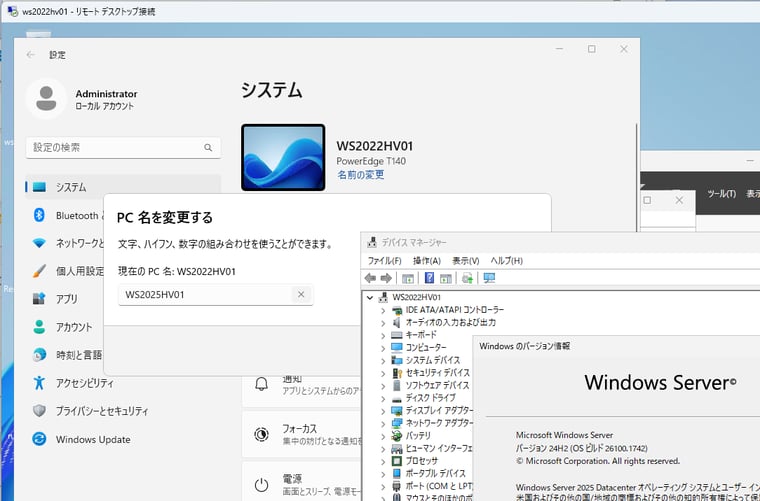Expand the コンピューター device node

(383, 348)
